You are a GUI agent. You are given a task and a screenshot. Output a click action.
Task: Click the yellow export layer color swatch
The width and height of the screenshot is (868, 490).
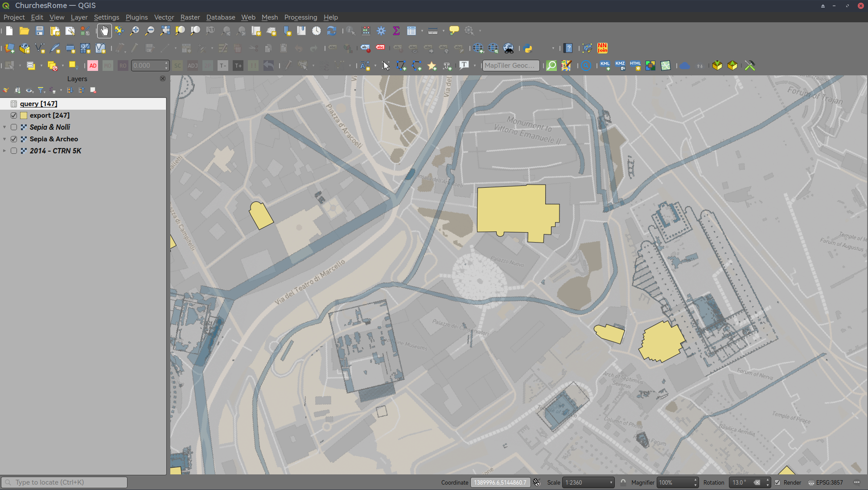(24, 115)
